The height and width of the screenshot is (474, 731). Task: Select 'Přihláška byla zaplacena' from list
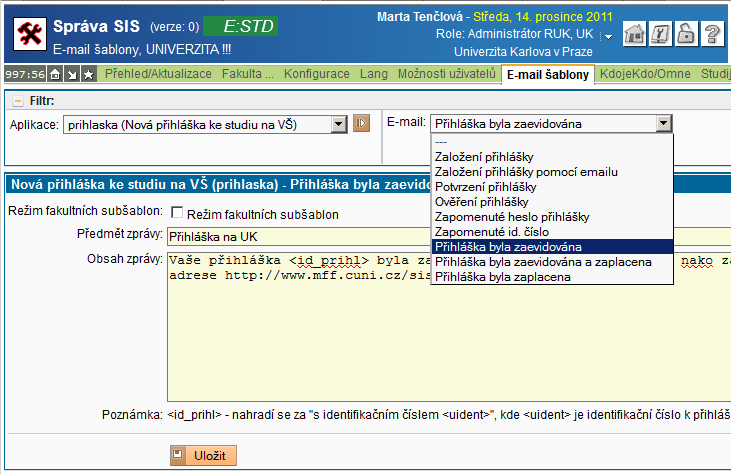pos(503,277)
